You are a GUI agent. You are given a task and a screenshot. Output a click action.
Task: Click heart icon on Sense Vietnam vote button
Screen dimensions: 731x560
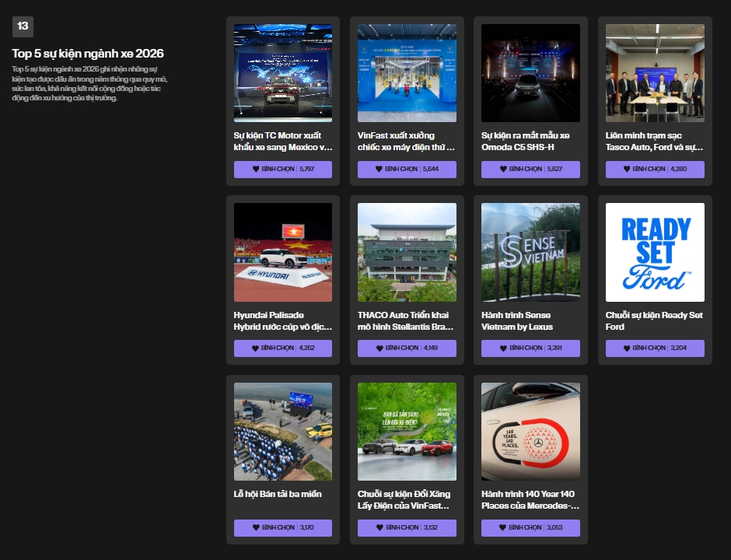tap(503, 348)
